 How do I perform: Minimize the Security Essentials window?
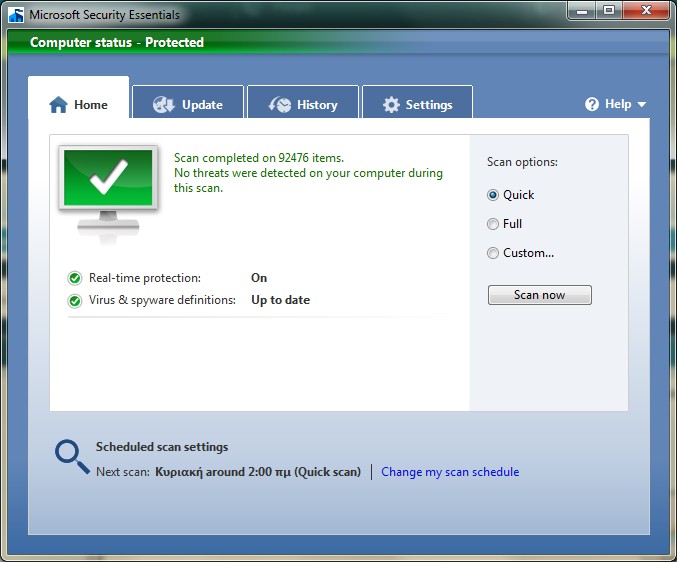click(x=582, y=10)
